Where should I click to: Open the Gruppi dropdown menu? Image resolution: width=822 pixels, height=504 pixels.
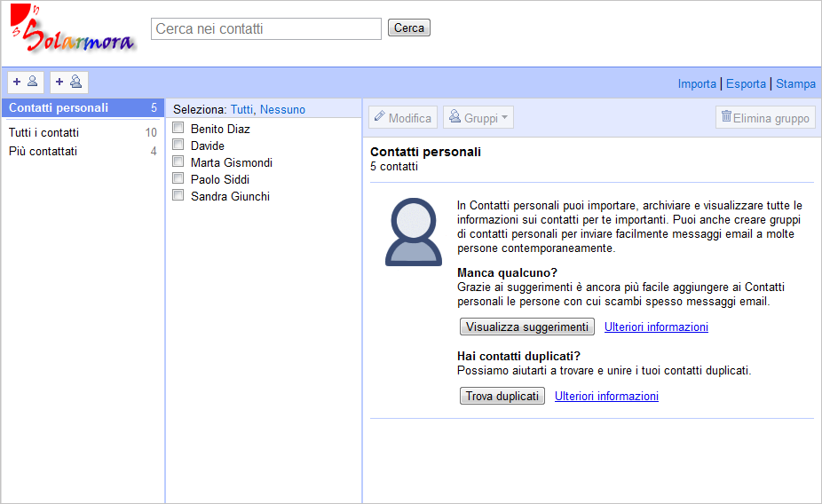pyautogui.click(x=478, y=117)
